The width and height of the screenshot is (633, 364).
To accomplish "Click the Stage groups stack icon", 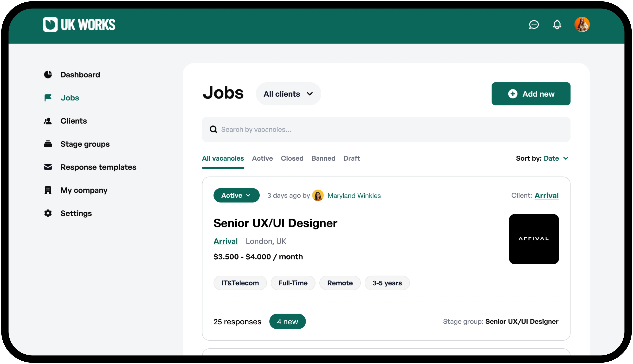I will tap(48, 144).
